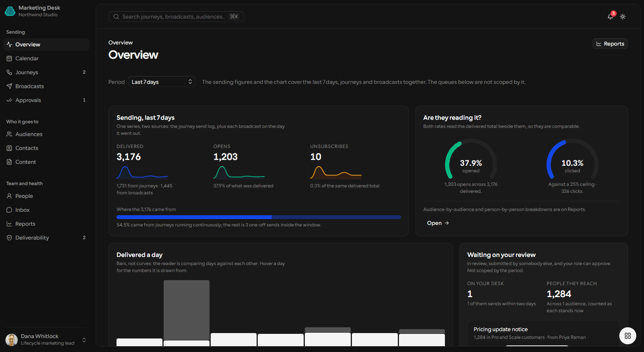This screenshot has width=644, height=352.
Task: Click the floating grid widget button
Action: 628,336
